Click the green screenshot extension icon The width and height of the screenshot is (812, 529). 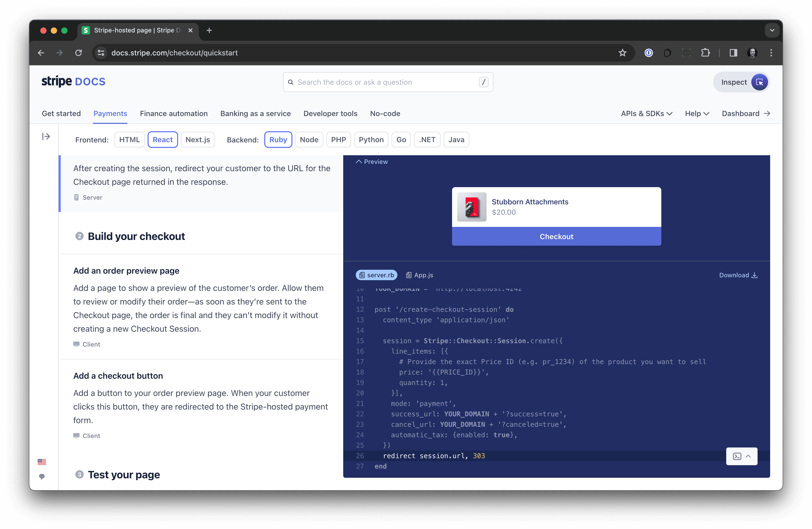(x=686, y=53)
